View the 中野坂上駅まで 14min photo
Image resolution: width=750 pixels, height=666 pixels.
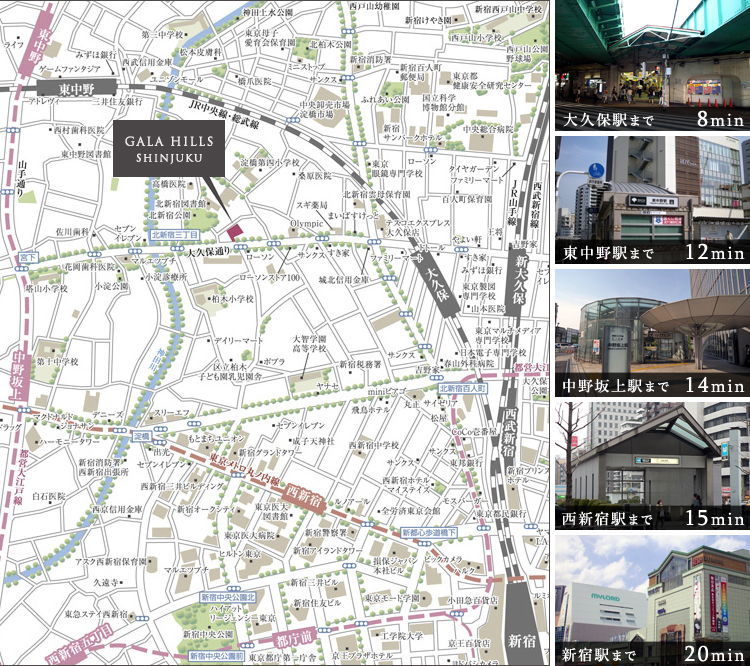point(651,332)
